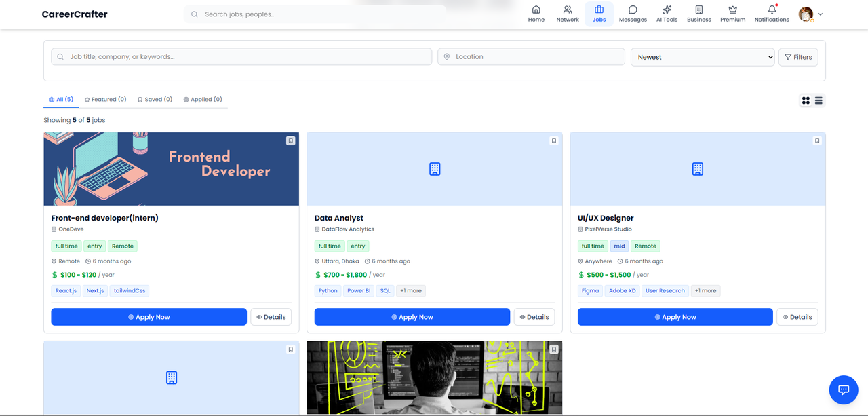
Task: Switch to the Applied (0) tab
Action: pos(203,99)
